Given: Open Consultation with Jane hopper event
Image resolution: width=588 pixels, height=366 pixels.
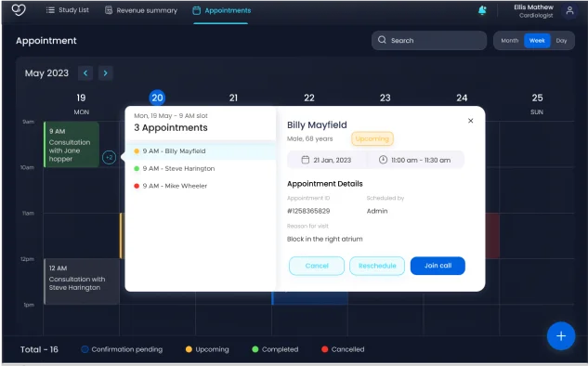Looking at the screenshot, I should coord(72,144).
